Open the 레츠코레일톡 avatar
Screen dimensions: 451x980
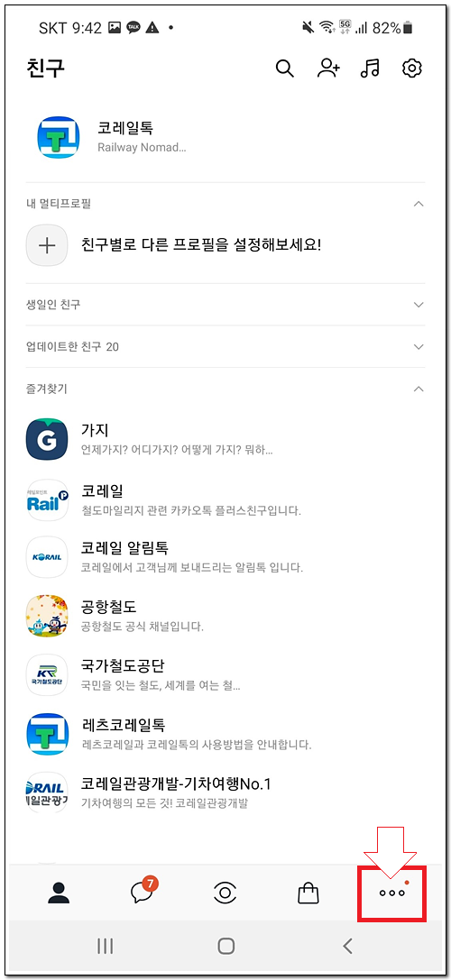click(47, 733)
